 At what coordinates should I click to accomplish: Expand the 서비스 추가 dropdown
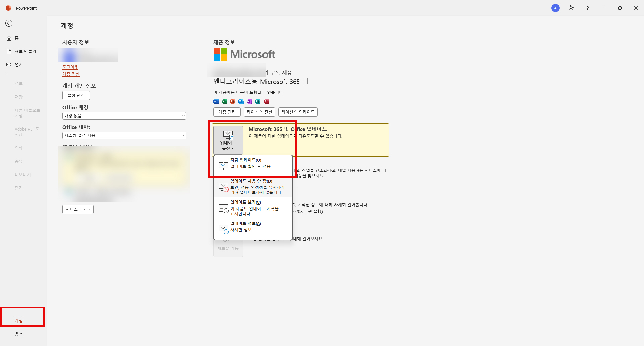78,209
